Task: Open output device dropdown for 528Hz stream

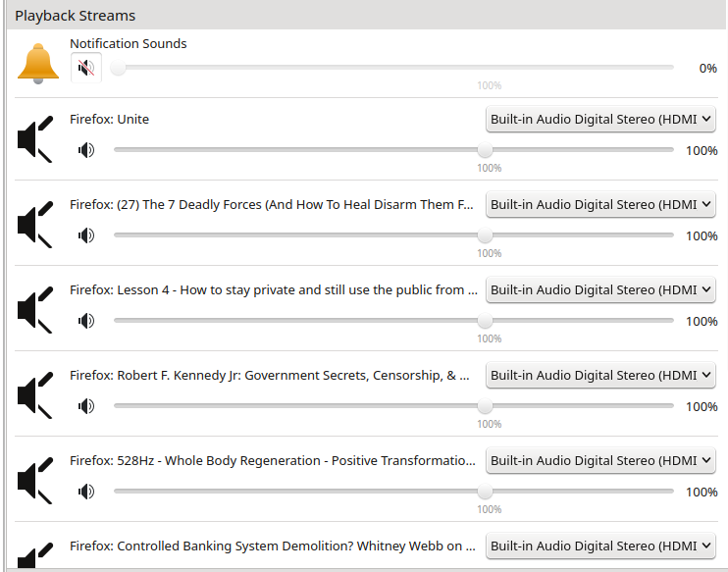Action: tap(600, 460)
